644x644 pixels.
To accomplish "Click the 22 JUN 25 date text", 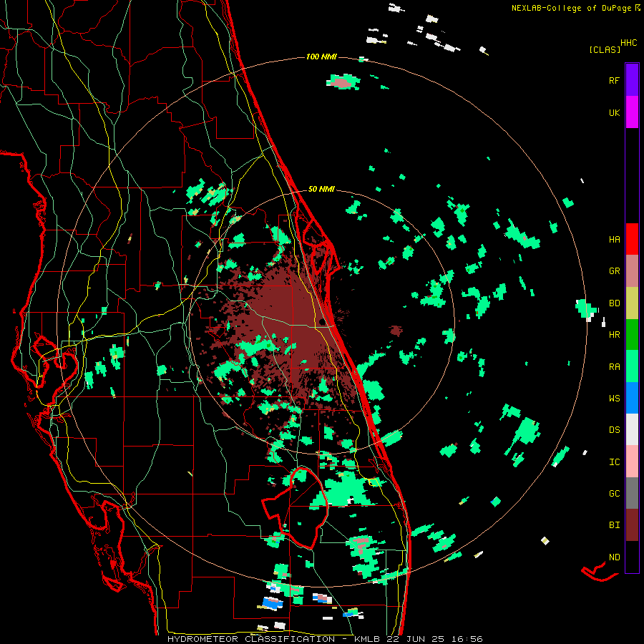I will (x=415, y=639).
